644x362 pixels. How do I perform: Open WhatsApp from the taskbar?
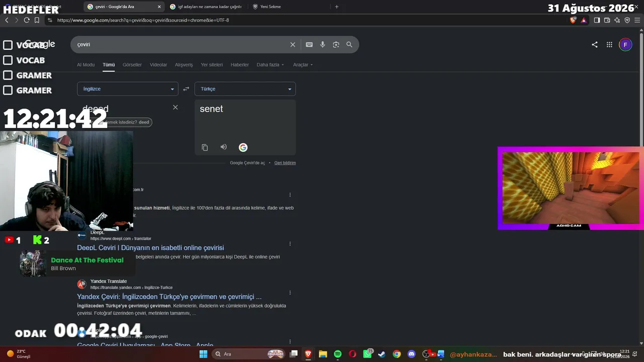[367, 354]
